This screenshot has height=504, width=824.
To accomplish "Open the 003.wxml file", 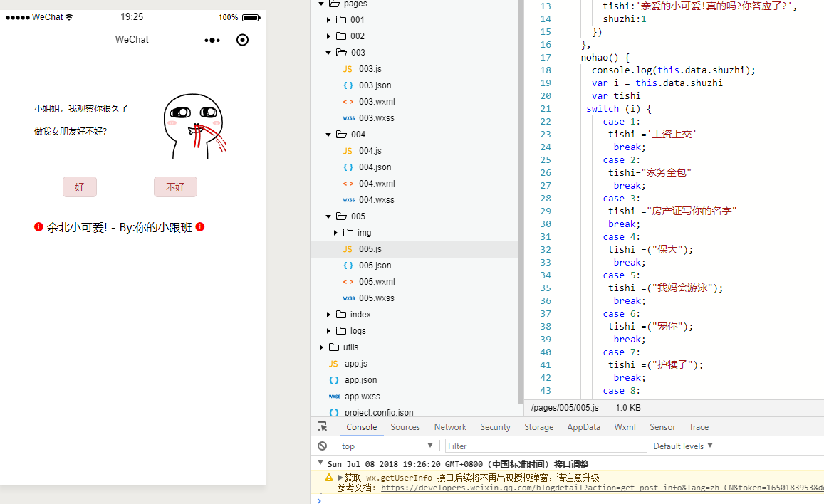I will tap(377, 101).
